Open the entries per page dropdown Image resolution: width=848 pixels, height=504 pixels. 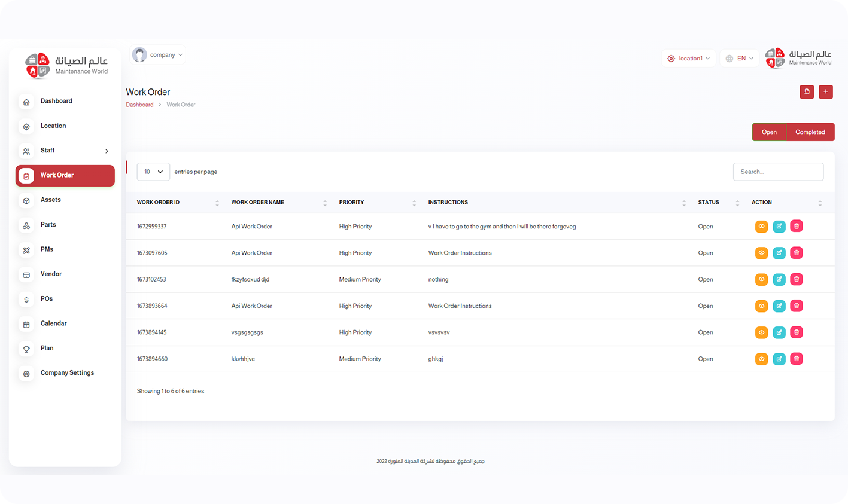coord(153,172)
